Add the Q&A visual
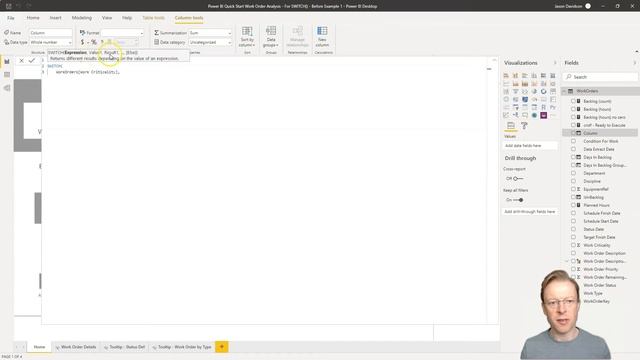 pos(525,116)
